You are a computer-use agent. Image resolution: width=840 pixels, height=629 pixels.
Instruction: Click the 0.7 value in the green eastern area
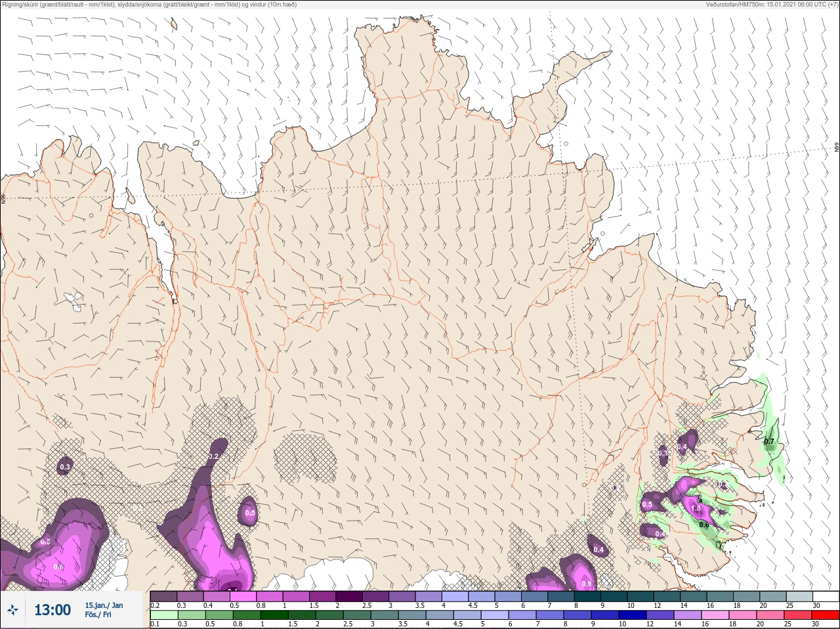point(768,442)
